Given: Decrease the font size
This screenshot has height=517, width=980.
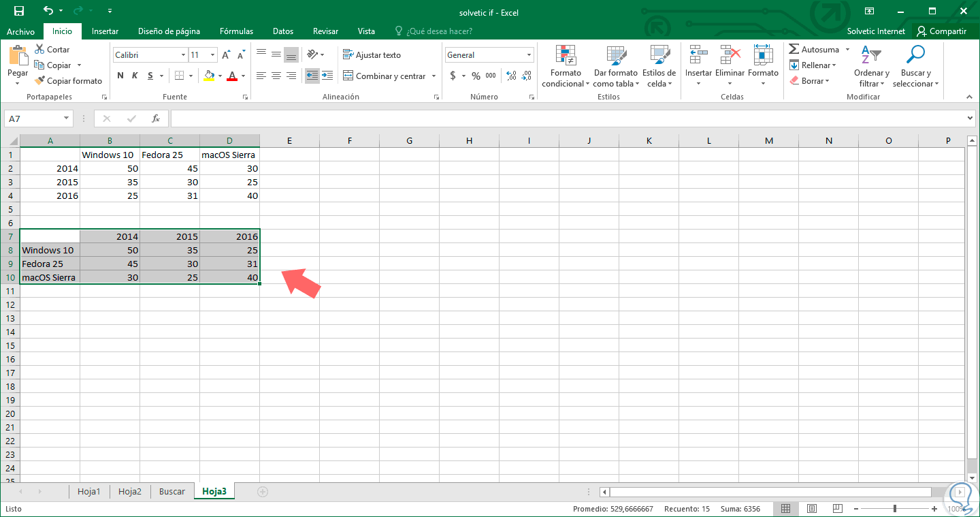Looking at the screenshot, I should click(241, 55).
